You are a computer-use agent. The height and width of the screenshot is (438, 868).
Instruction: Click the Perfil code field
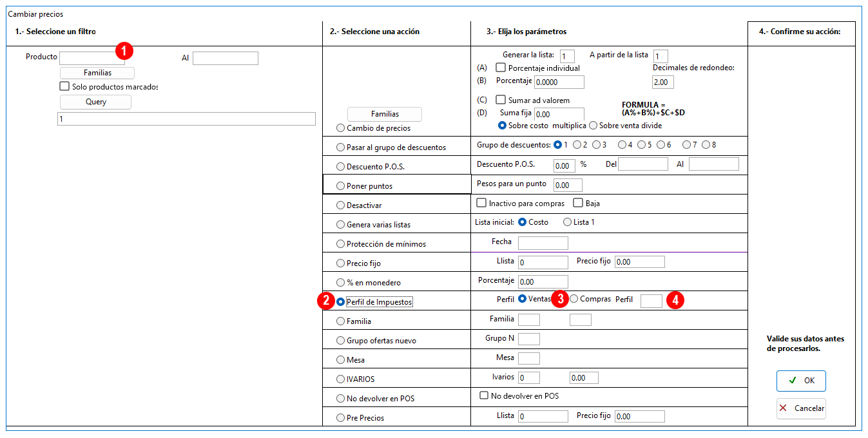[651, 301]
